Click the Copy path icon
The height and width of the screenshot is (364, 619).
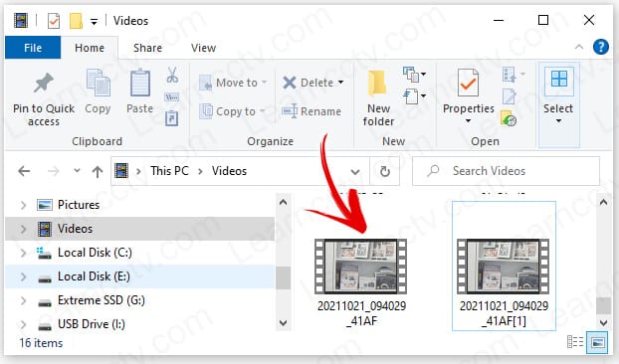[172, 96]
